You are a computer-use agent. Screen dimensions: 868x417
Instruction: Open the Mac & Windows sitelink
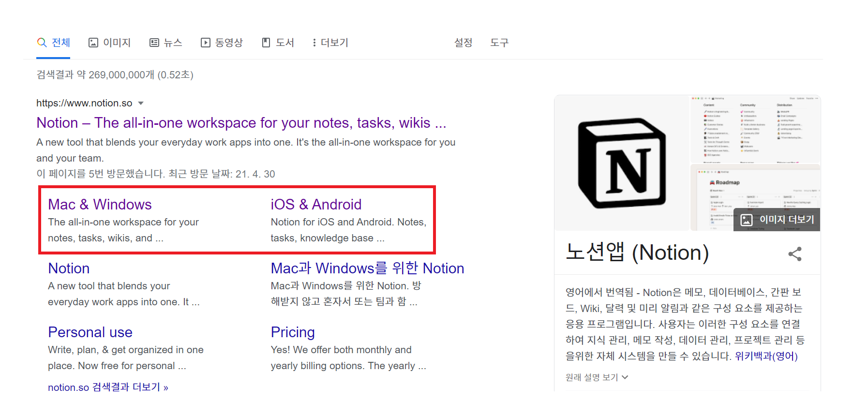click(x=100, y=205)
